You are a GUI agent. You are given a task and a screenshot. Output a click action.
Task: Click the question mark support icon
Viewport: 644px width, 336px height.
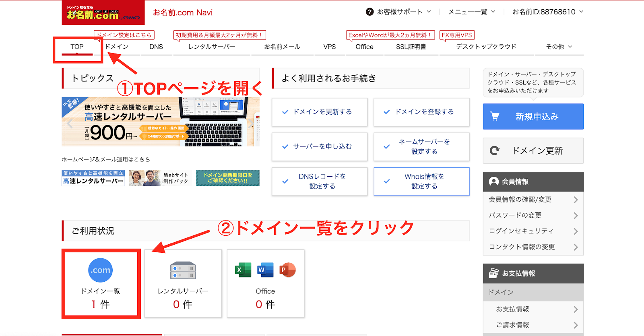[x=369, y=12]
